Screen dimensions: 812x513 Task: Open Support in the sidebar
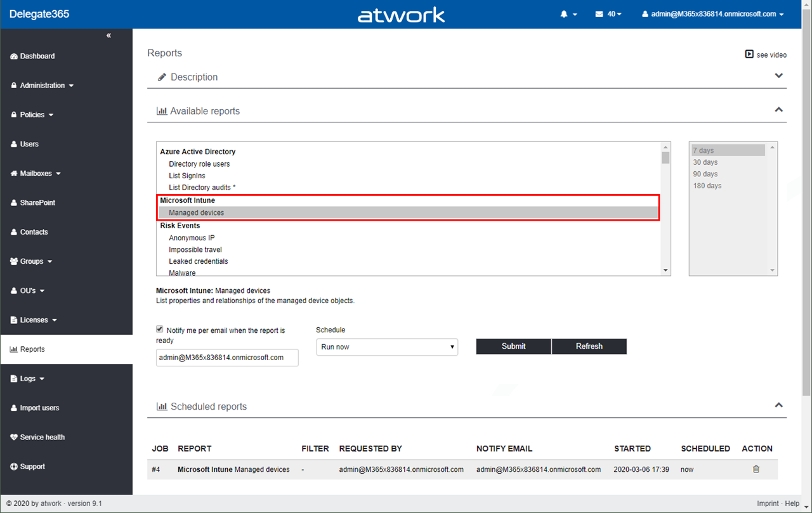pyautogui.click(x=28, y=467)
